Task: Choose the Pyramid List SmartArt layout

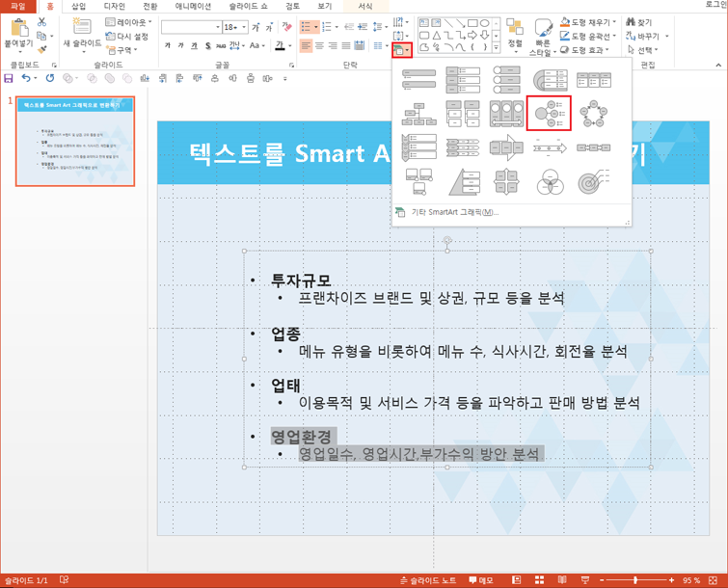Action: [464, 182]
